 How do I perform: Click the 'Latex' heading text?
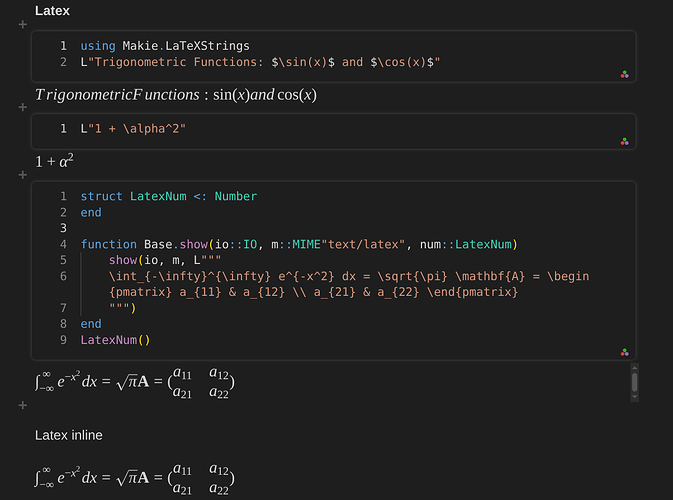(x=52, y=11)
